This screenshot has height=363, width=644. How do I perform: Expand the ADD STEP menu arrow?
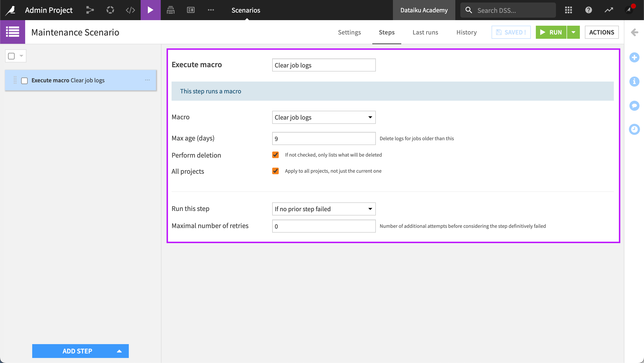click(119, 351)
